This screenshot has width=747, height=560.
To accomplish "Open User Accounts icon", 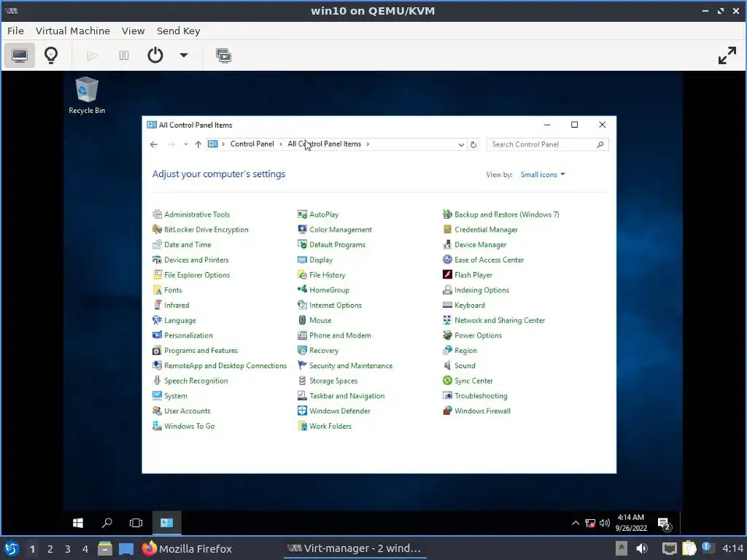I will point(158,411).
